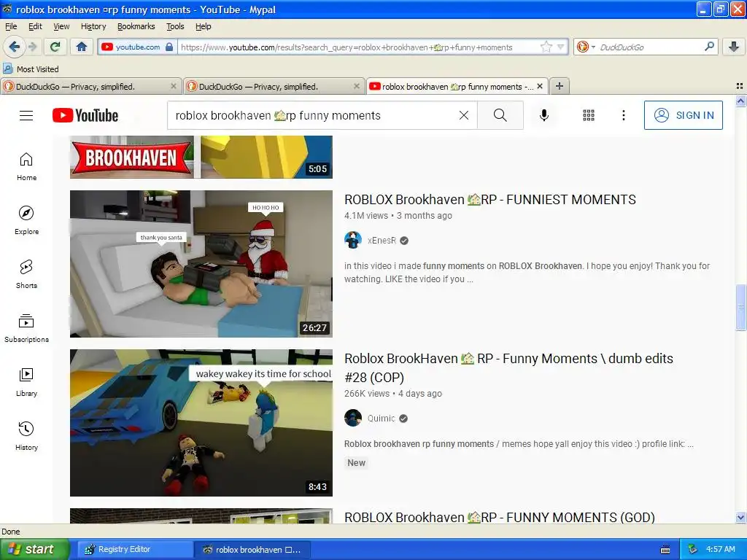Open the Bookmarks menu

point(136,26)
